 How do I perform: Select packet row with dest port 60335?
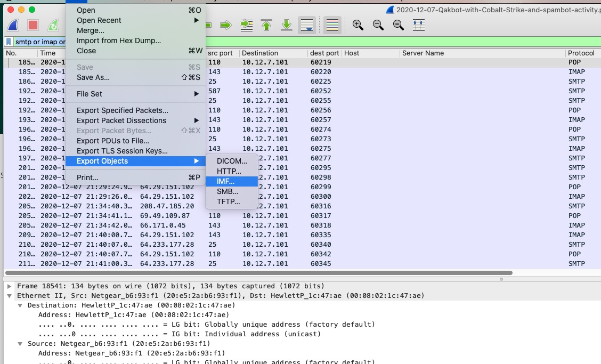302,234
